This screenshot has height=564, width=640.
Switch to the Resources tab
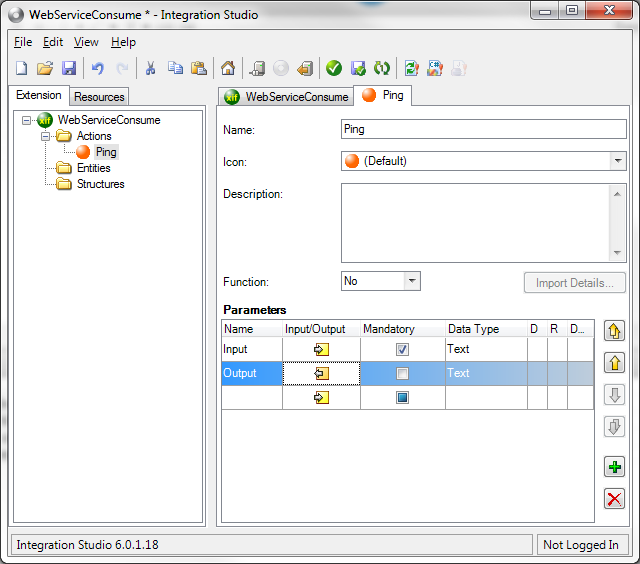point(100,97)
